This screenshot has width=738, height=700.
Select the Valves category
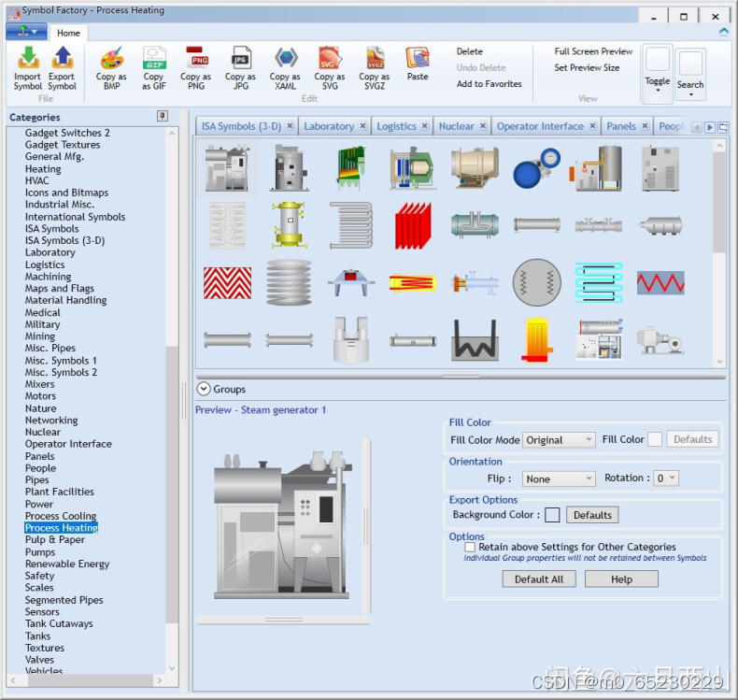(x=39, y=660)
